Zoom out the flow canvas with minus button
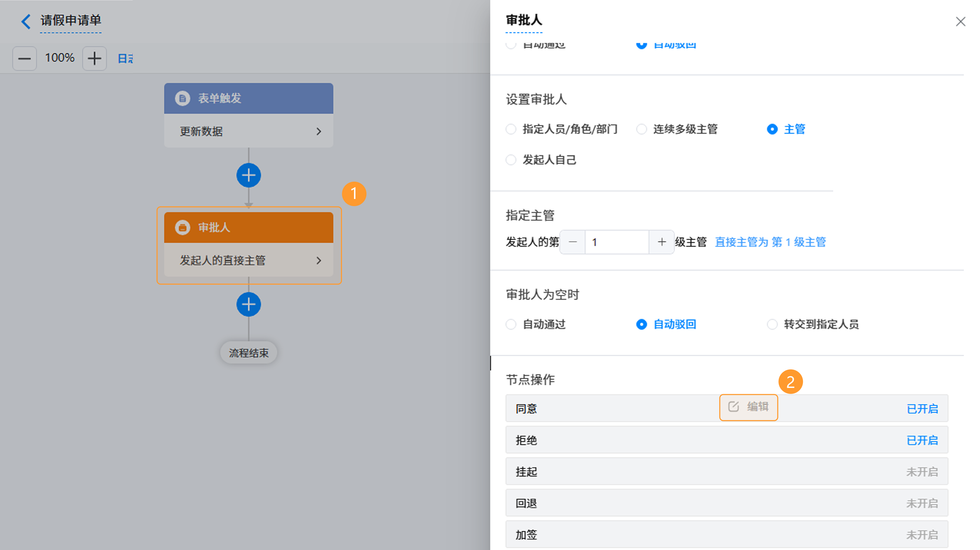 (24, 59)
